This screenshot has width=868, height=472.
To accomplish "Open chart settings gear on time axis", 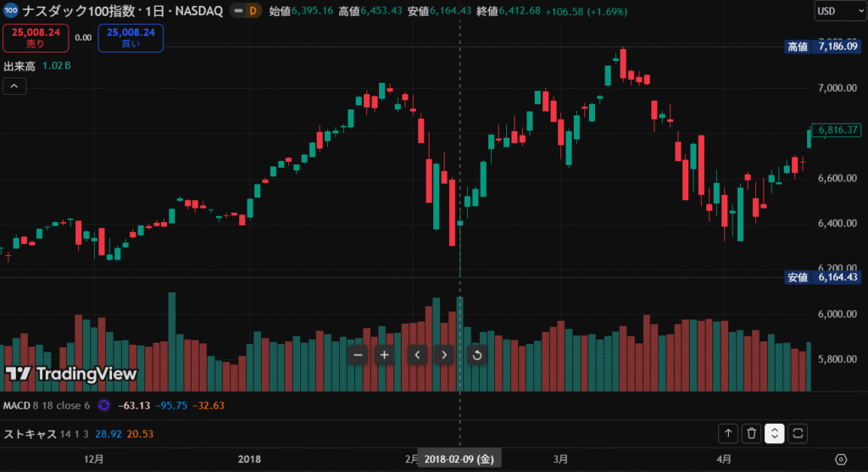I will coord(841,458).
